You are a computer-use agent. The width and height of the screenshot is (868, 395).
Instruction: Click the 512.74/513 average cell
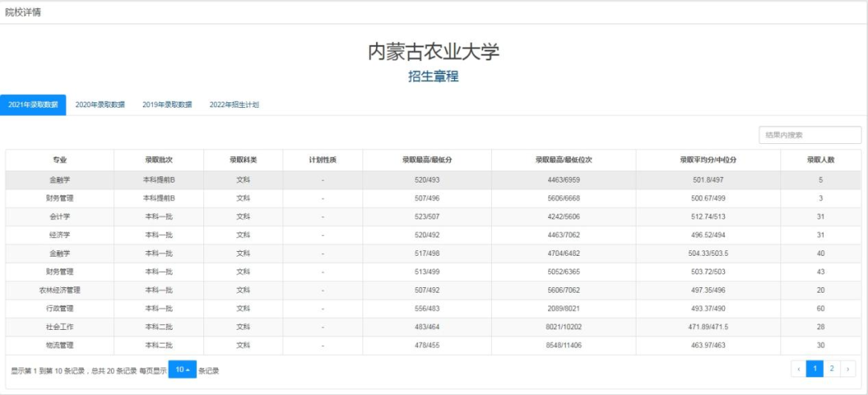point(708,216)
